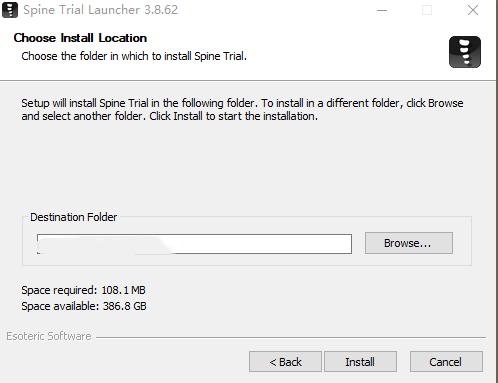The image size is (498, 383).
Task: Start the installation with the Install button
Action: pyautogui.click(x=360, y=361)
